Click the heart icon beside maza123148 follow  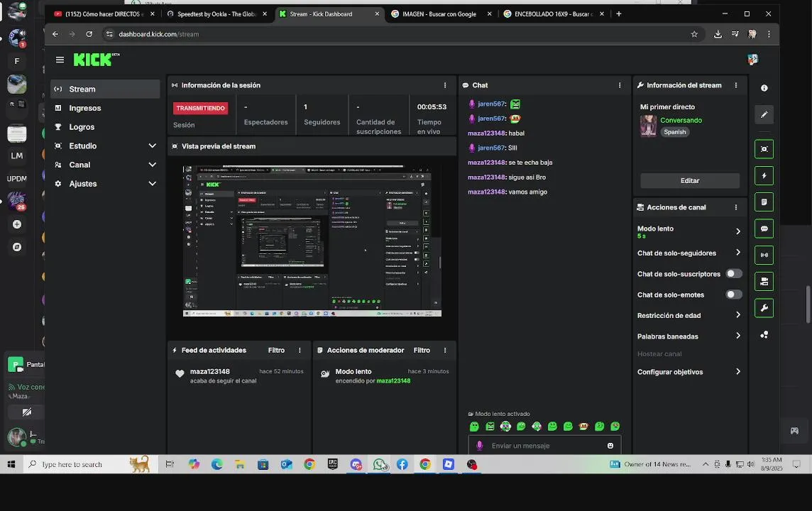click(x=180, y=374)
